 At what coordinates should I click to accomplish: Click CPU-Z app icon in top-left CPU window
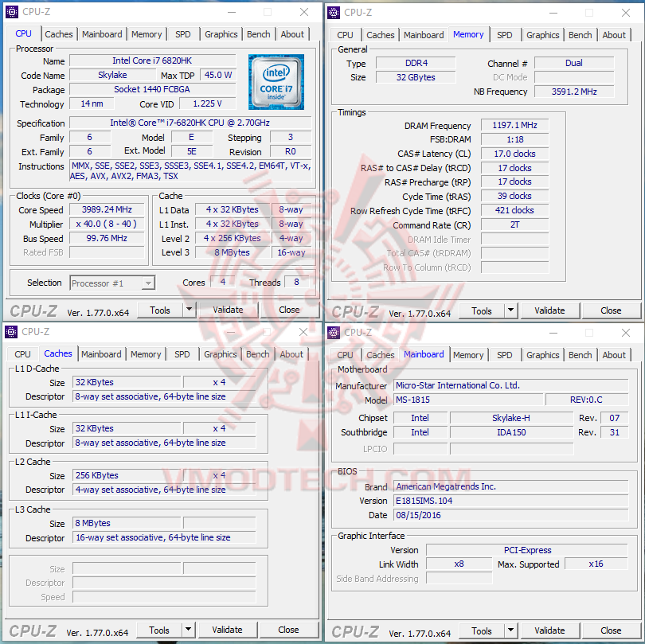tap(12, 12)
